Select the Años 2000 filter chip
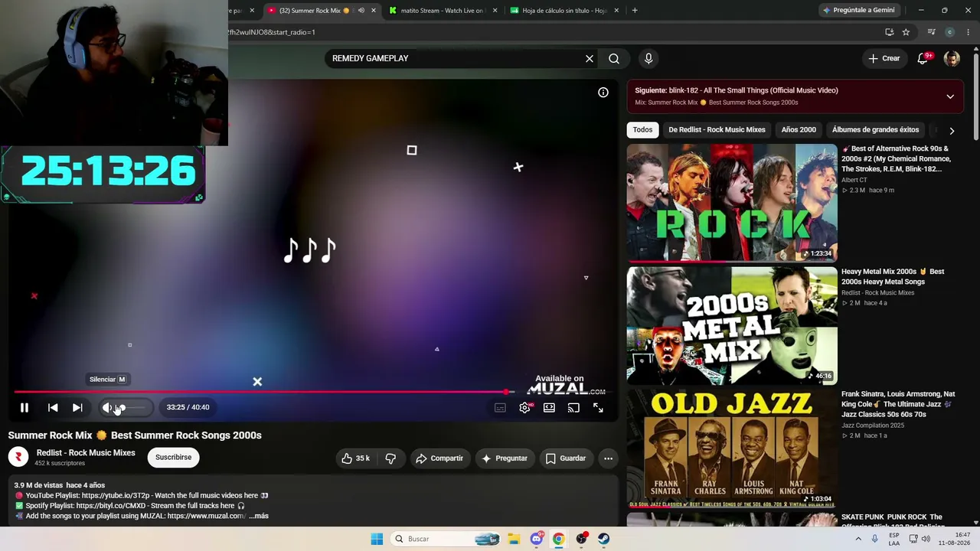980x551 pixels. (x=799, y=130)
